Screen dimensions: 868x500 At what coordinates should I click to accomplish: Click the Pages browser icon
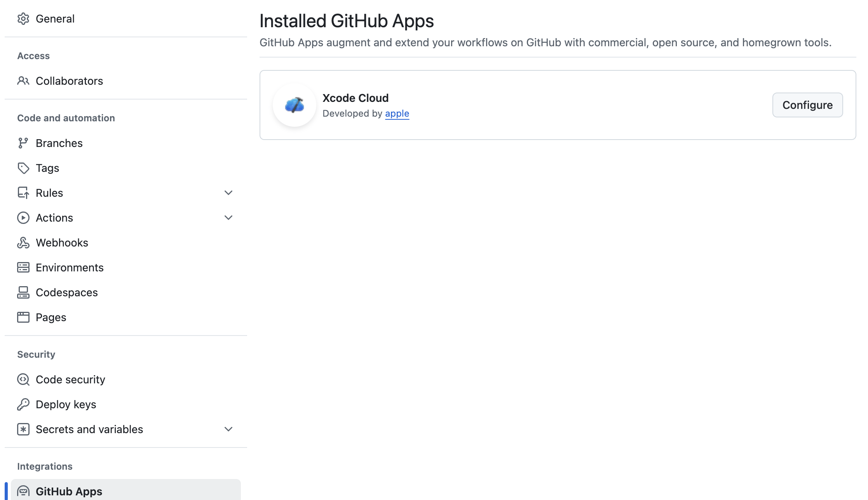(23, 317)
